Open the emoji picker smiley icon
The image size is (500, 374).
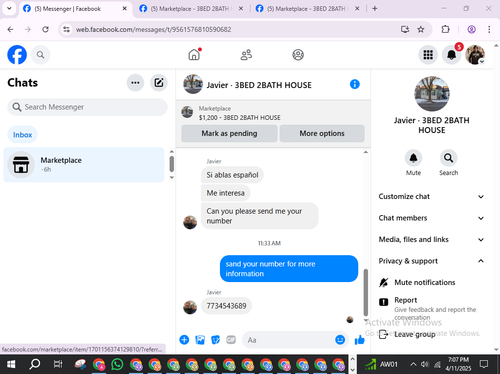(x=340, y=340)
